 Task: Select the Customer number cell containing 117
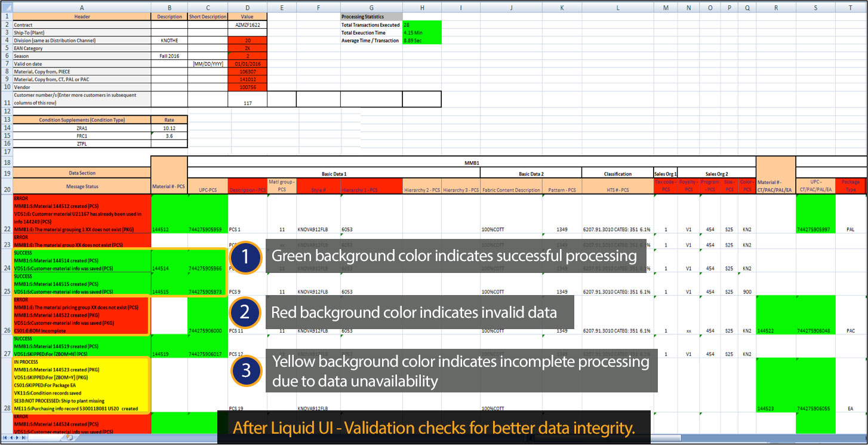click(x=248, y=99)
